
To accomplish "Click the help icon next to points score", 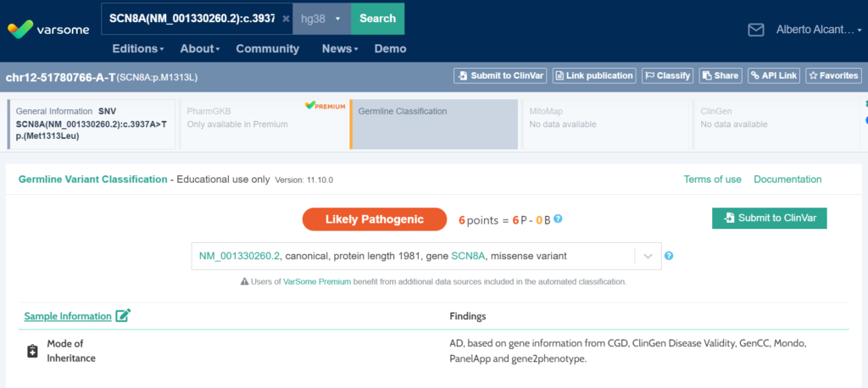I will pos(558,219).
